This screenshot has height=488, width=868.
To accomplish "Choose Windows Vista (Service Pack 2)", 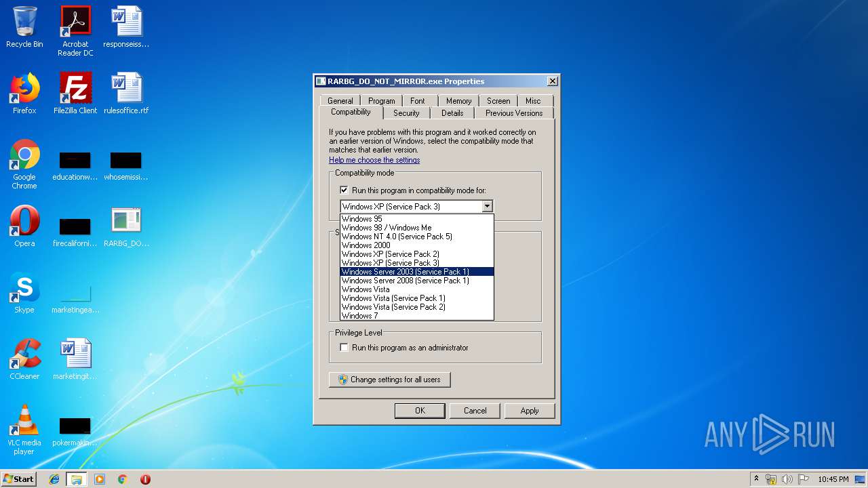I will pyautogui.click(x=416, y=307).
